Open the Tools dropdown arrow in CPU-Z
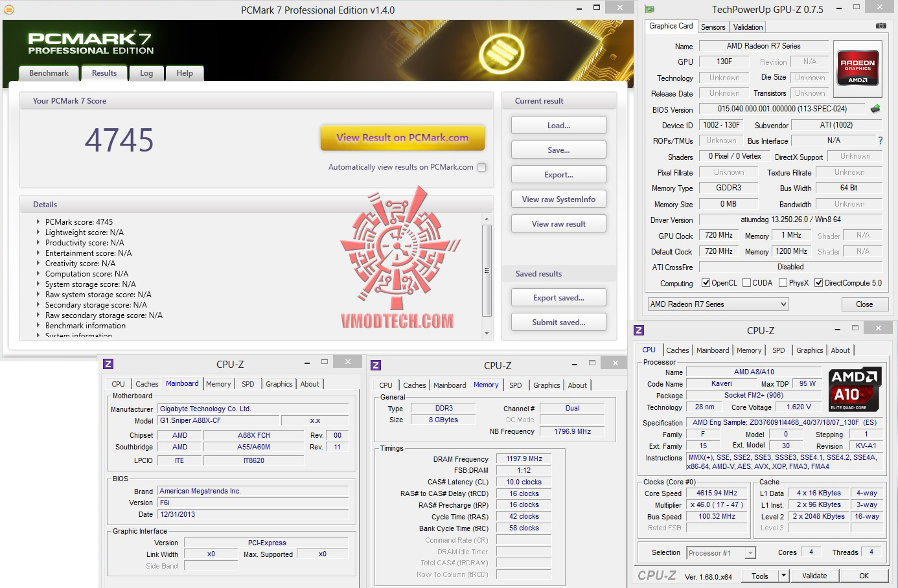The height and width of the screenshot is (588, 898). click(783, 575)
